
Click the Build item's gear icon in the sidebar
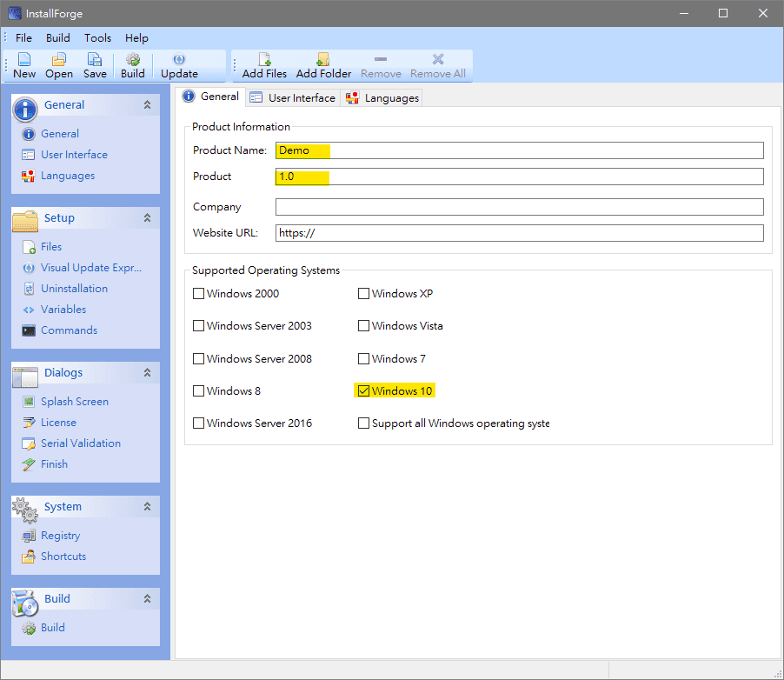click(29, 628)
